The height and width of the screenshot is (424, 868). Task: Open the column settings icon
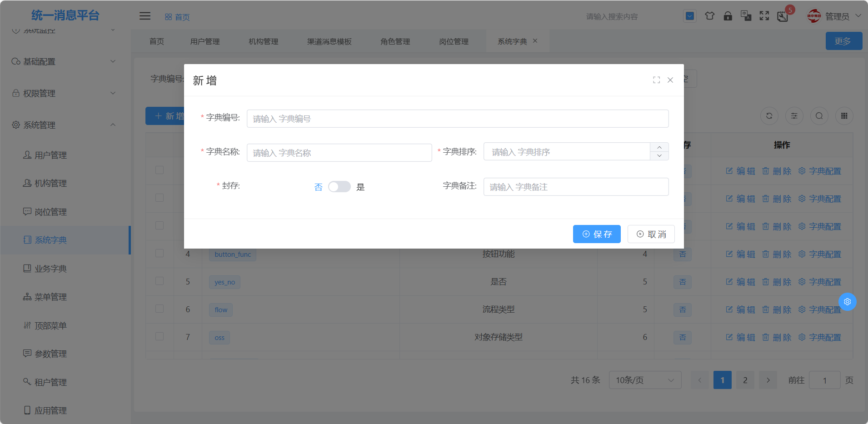[794, 116]
